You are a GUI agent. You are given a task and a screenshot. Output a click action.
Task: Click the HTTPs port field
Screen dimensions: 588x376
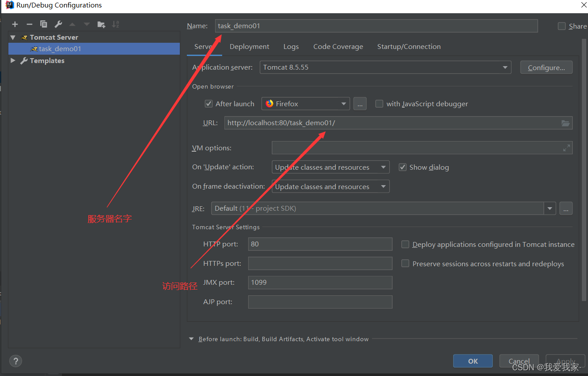coord(320,264)
